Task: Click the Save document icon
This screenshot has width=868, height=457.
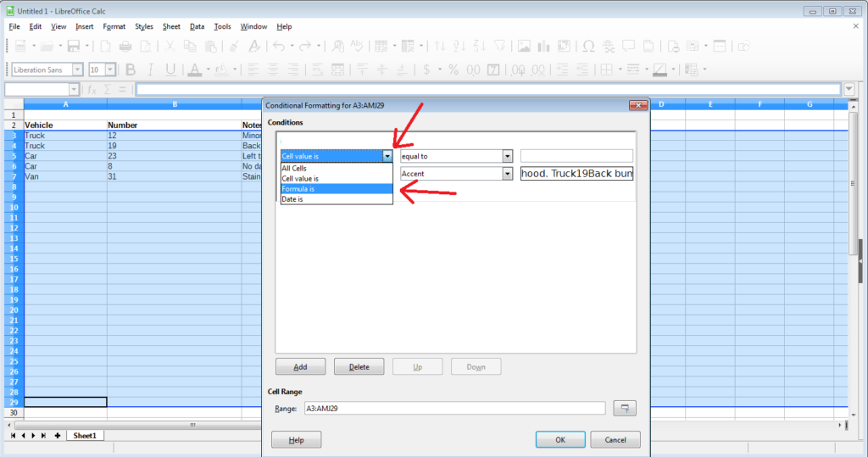Action: (73, 47)
